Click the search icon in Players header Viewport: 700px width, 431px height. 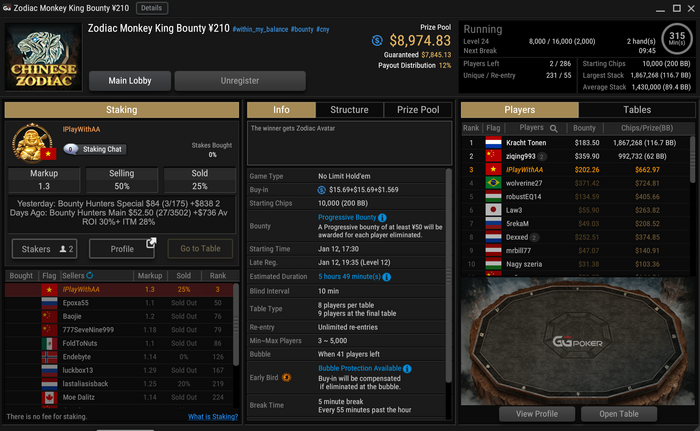pos(554,128)
